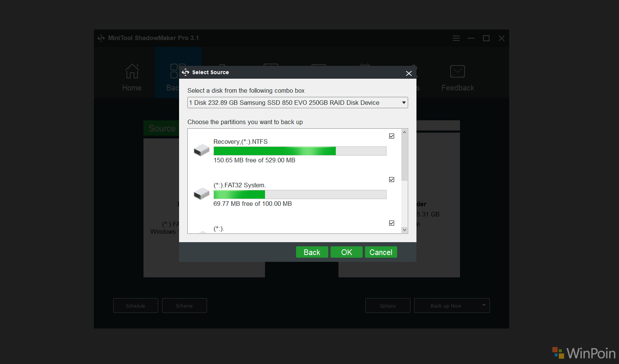The width and height of the screenshot is (619, 364).
Task: Click the partition list scroll up arrow
Action: tap(404, 132)
